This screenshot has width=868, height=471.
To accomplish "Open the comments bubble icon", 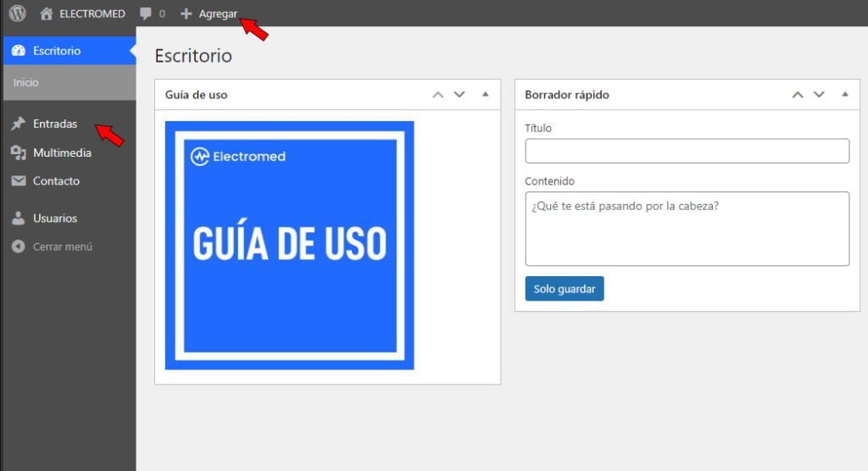I will pyautogui.click(x=146, y=14).
